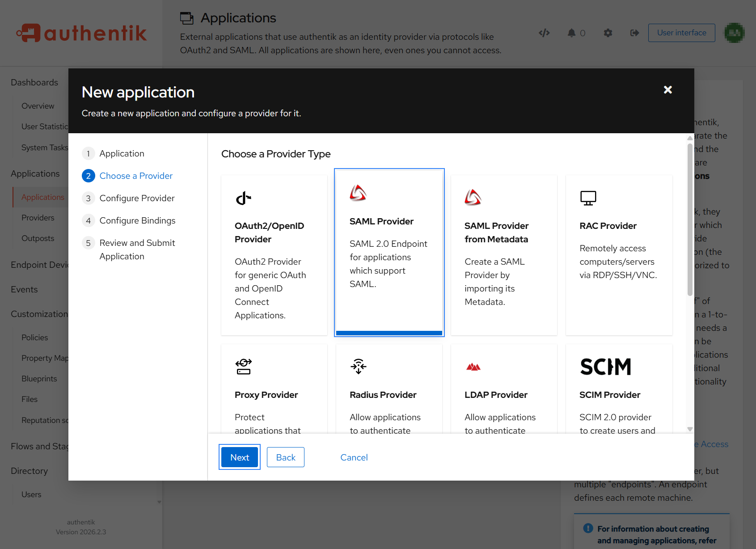
Task: Click the SAML Provider logo icon
Action: [x=358, y=193]
